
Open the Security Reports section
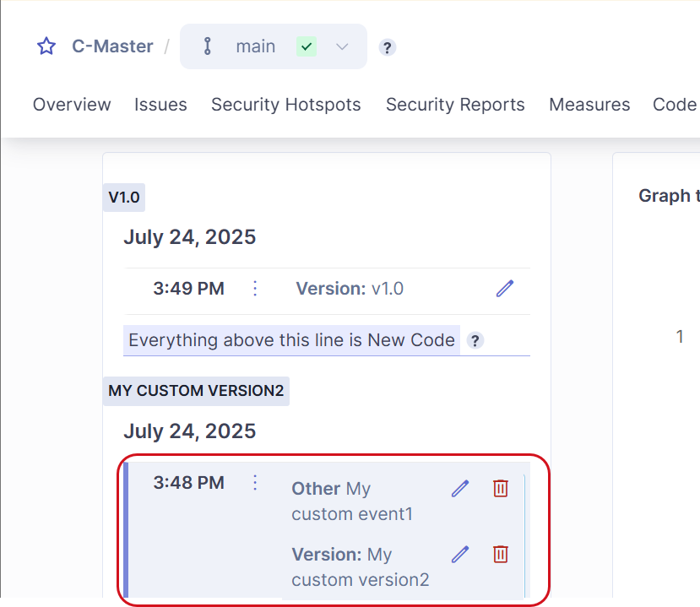click(x=455, y=105)
